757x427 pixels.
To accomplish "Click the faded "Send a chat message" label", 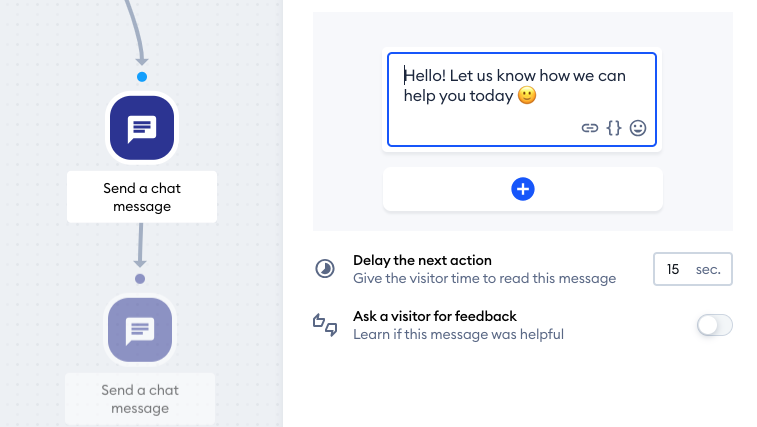I will coord(140,399).
